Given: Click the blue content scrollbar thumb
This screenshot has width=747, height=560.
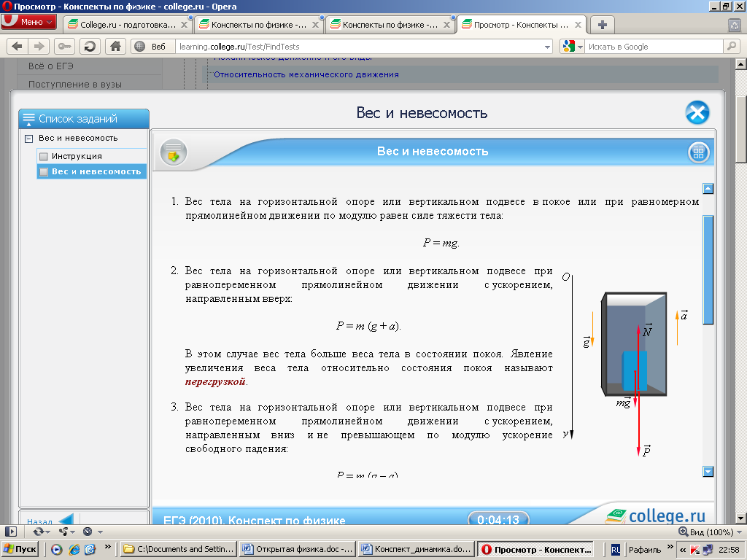Looking at the screenshot, I should click(708, 270).
